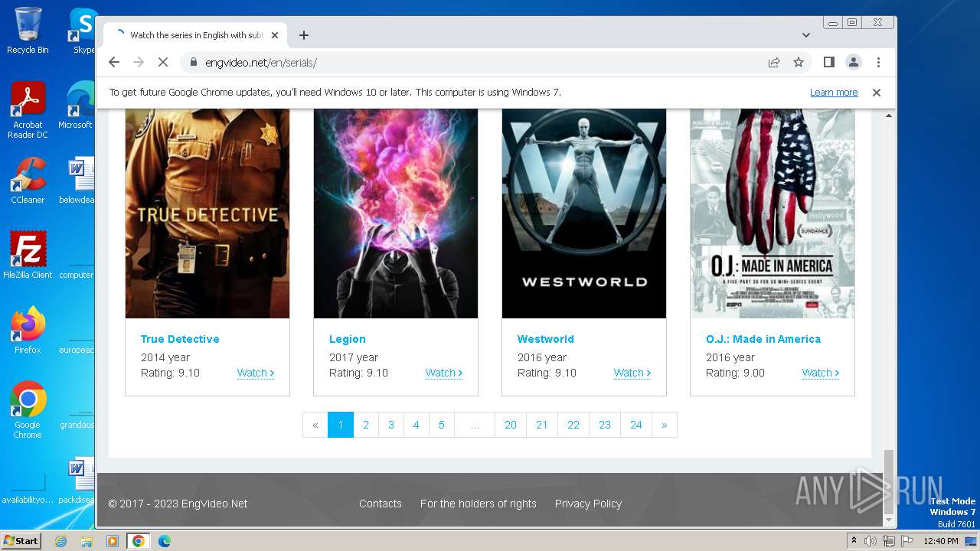Open the Firefox desktop icon

click(28, 331)
